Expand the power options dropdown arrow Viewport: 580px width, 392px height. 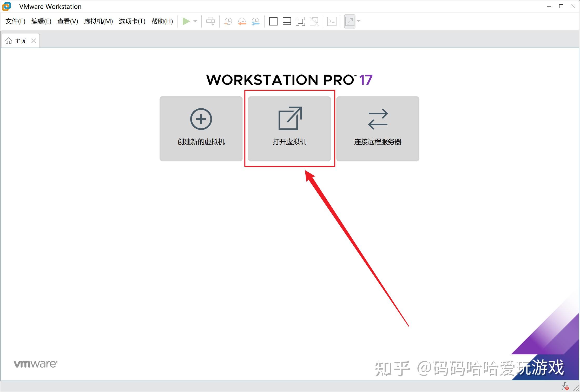tap(195, 21)
